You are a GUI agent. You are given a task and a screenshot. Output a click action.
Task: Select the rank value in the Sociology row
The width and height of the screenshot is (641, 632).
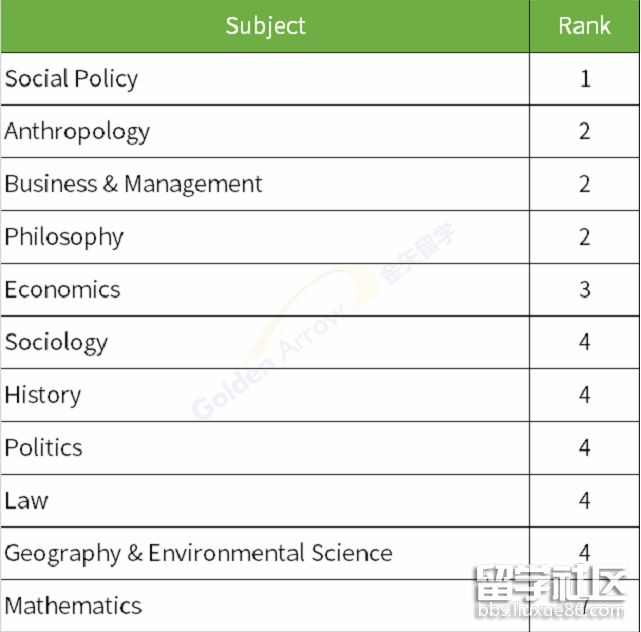point(585,343)
